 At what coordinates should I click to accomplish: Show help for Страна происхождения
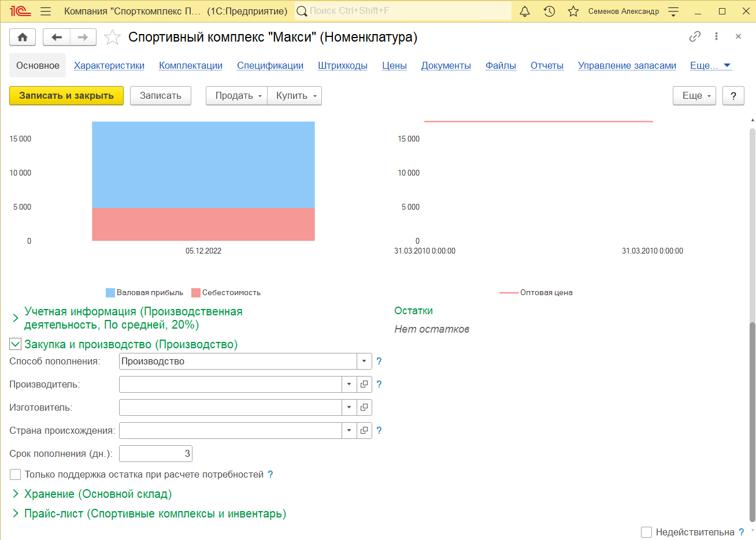(379, 430)
